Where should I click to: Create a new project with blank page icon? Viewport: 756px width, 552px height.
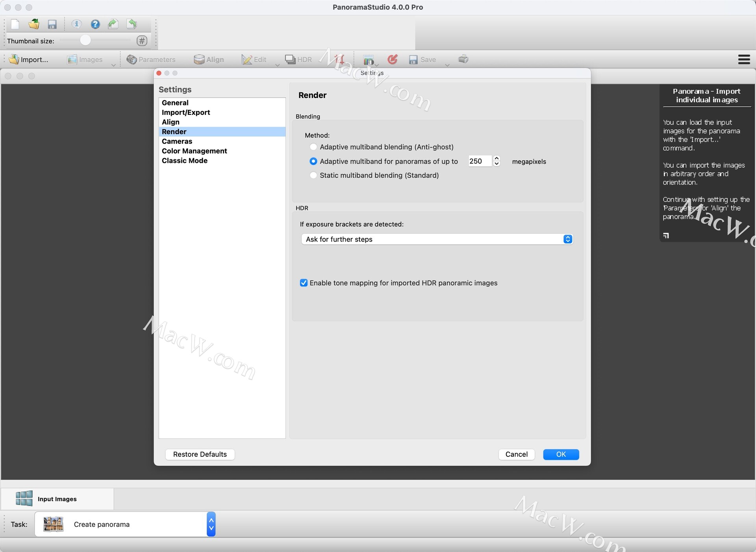coord(15,24)
